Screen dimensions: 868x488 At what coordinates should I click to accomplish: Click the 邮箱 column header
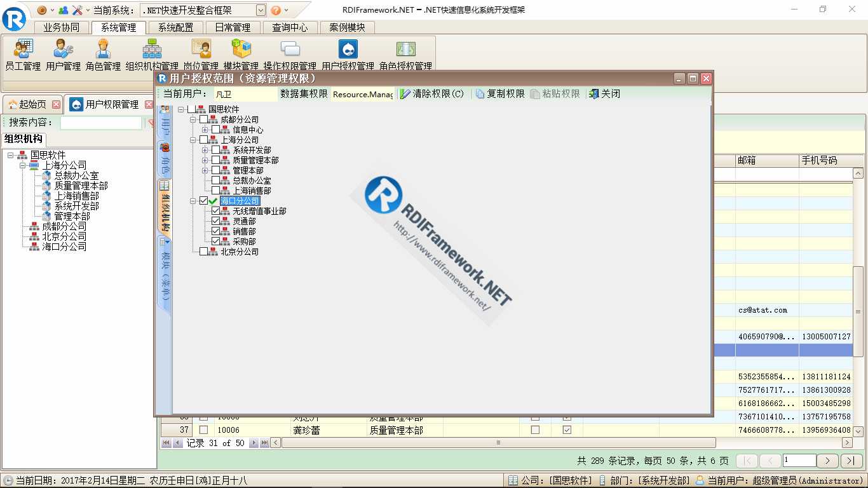(767, 161)
